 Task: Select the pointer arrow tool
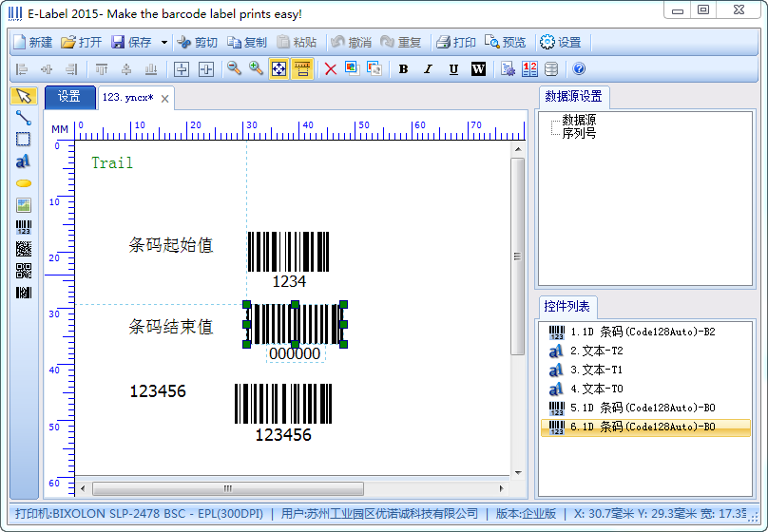click(24, 96)
